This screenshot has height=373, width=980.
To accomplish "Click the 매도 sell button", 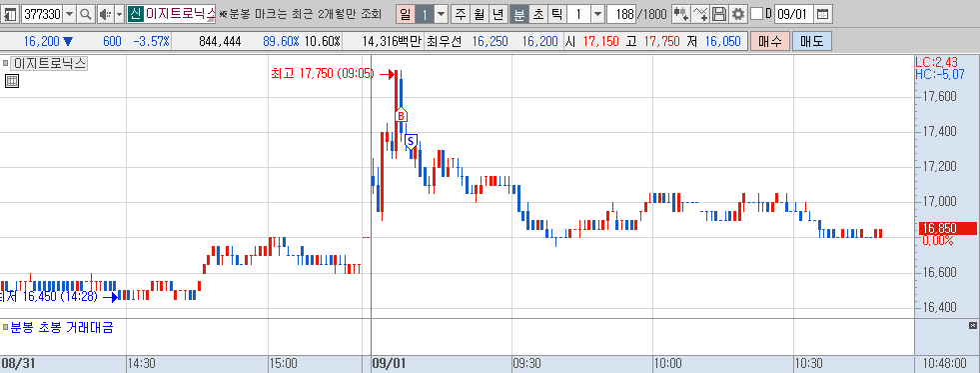I will point(812,41).
